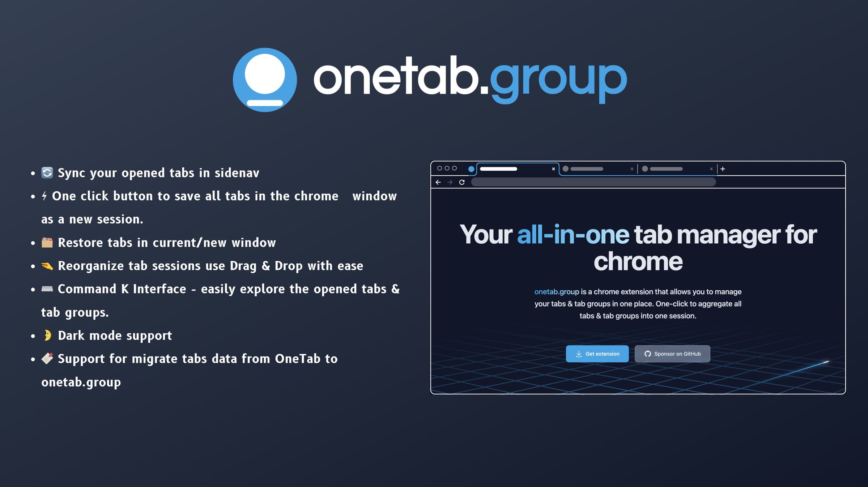Click the Sponsor on GitHub button
The height and width of the screenshot is (487, 868).
coord(672,354)
